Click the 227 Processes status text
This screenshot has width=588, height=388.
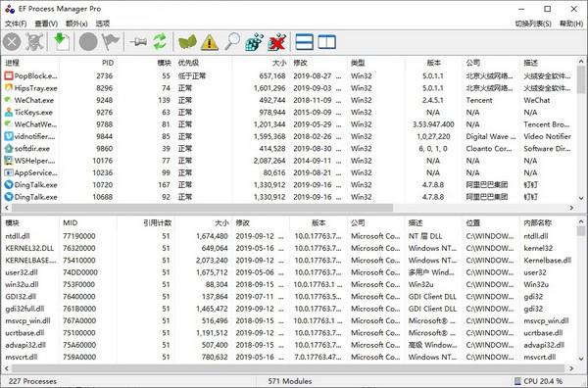pos(32,381)
